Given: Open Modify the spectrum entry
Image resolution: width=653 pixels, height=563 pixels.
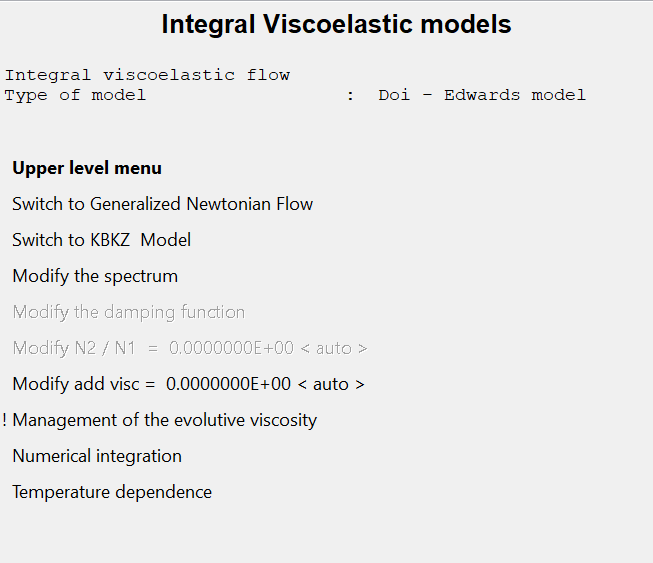Looking at the screenshot, I should coord(95,276).
